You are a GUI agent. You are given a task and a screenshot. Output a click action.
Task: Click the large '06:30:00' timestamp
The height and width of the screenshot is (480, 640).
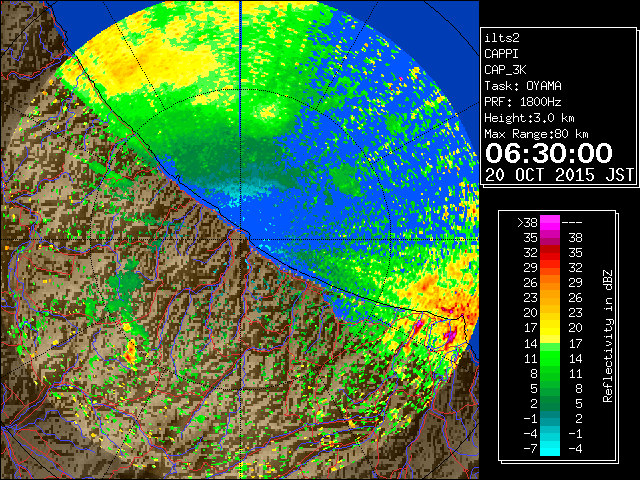coord(549,153)
